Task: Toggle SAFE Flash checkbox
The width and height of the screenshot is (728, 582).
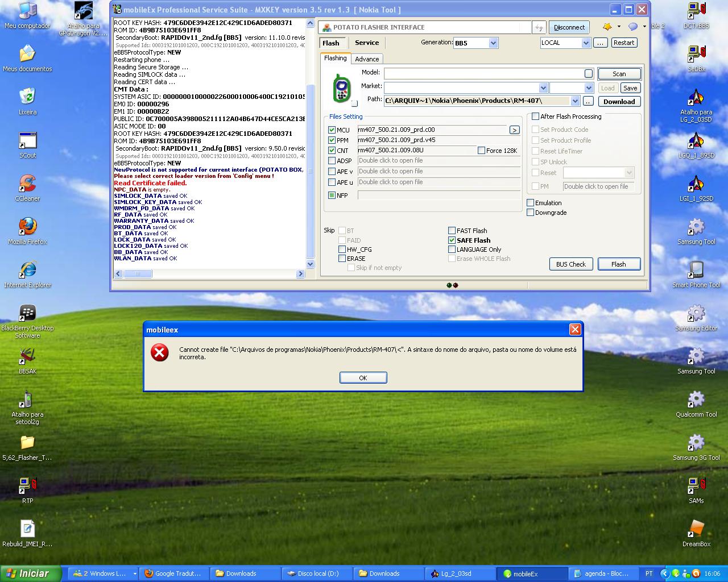Action: (x=452, y=240)
